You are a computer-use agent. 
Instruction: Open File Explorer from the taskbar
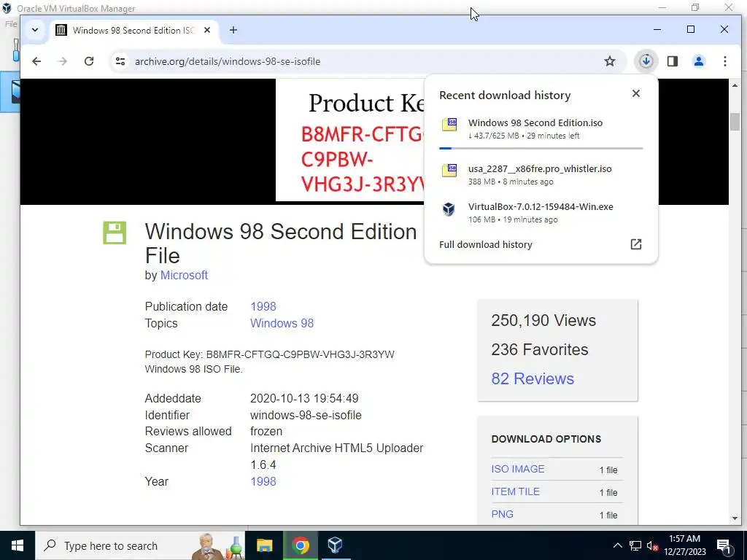click(x=264, y=545)
